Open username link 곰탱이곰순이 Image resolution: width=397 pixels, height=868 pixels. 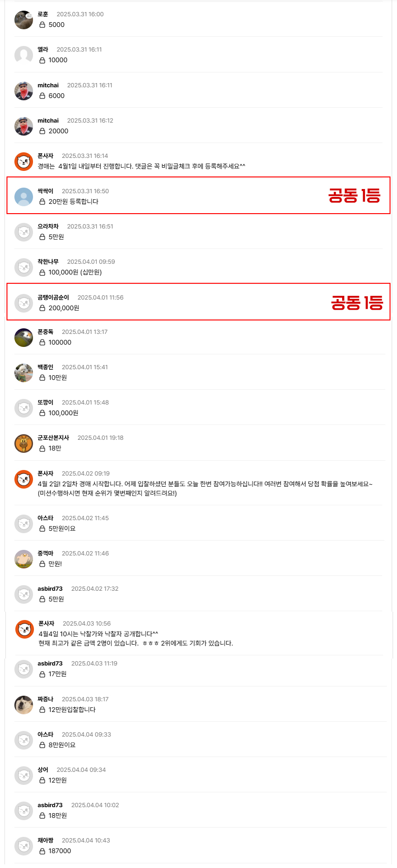pos(53,298)
